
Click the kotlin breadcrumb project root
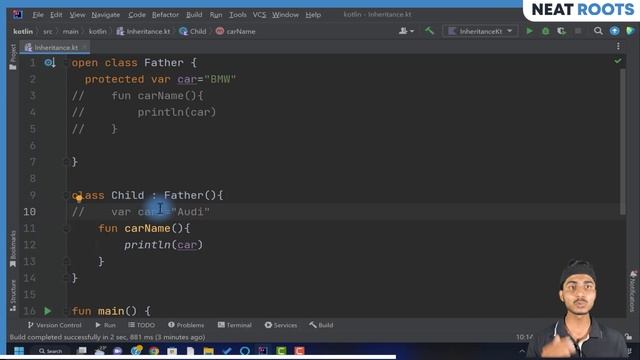tap(23, 31)
